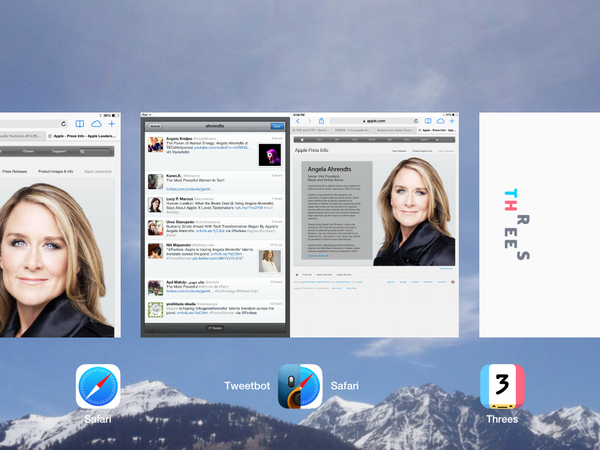Tap the blue Save button in Tweetbot

277,126
